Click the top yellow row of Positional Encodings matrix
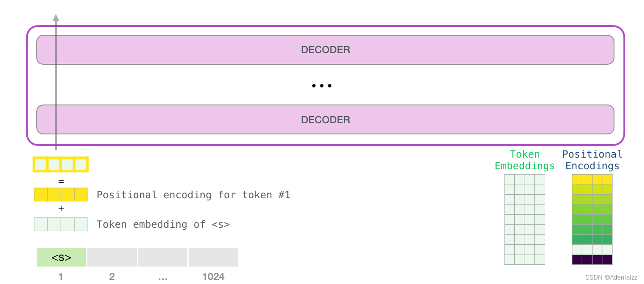Image resolution: width=644 pixels, height=284 pixels. click(592, 179)
